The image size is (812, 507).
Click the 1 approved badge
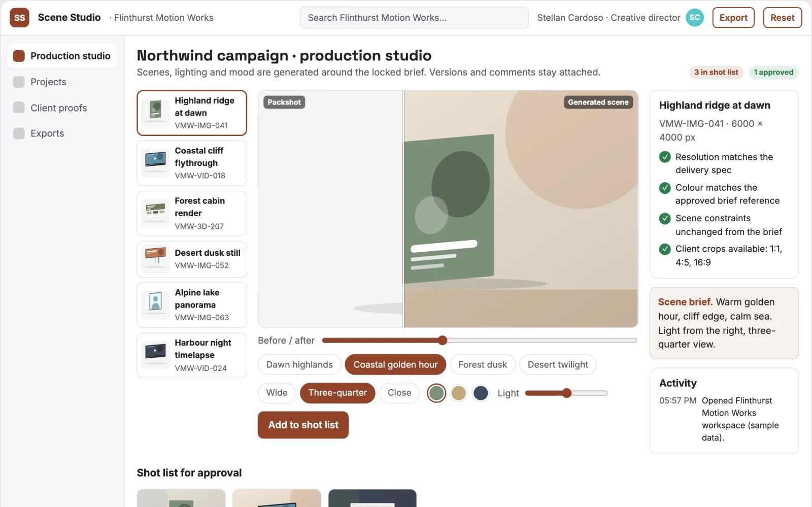coord(773,73)
